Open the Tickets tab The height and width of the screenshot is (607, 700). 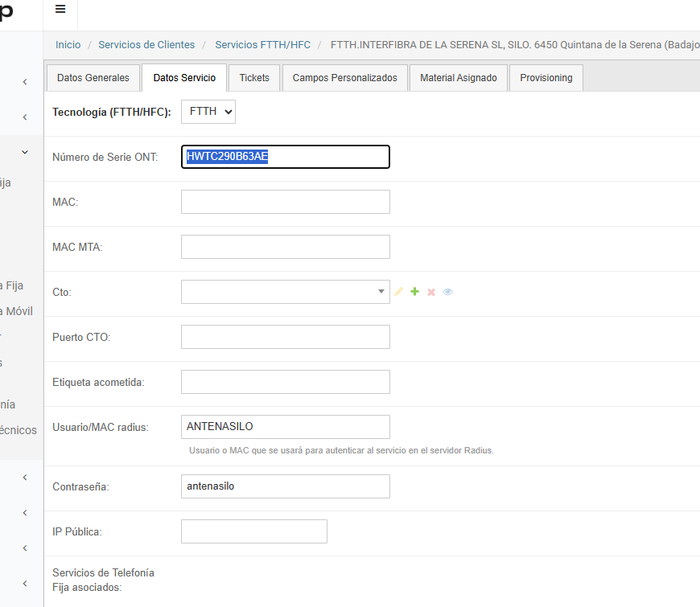[x=254, y=78]
